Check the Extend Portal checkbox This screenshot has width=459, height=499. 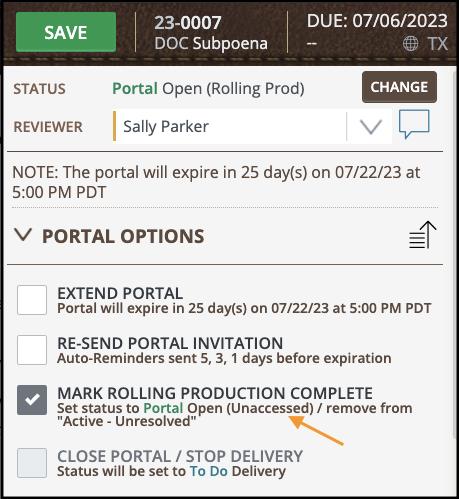[x=32, y=300]
